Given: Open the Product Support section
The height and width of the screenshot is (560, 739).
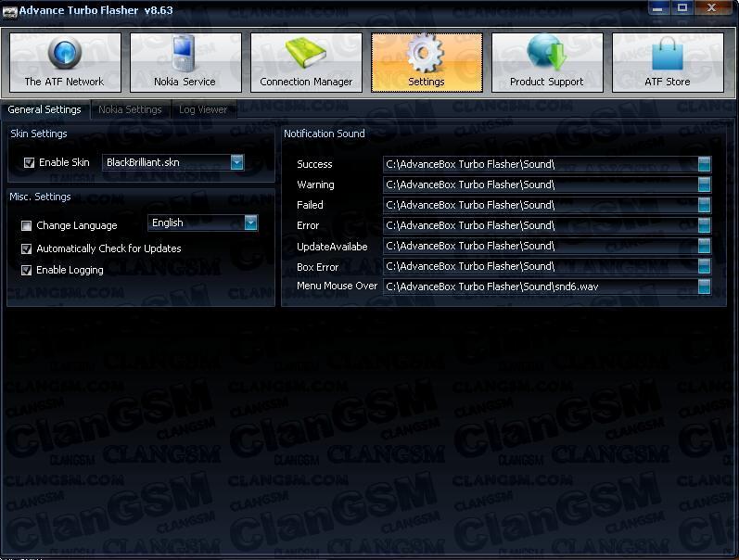Looking at the screenshot, I should click(547, 62).
